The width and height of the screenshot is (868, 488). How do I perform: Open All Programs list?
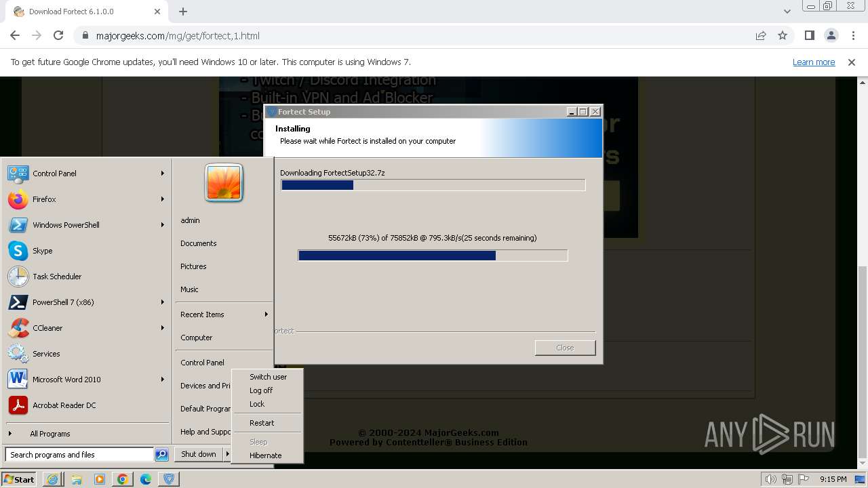click(x=86, y=434)
